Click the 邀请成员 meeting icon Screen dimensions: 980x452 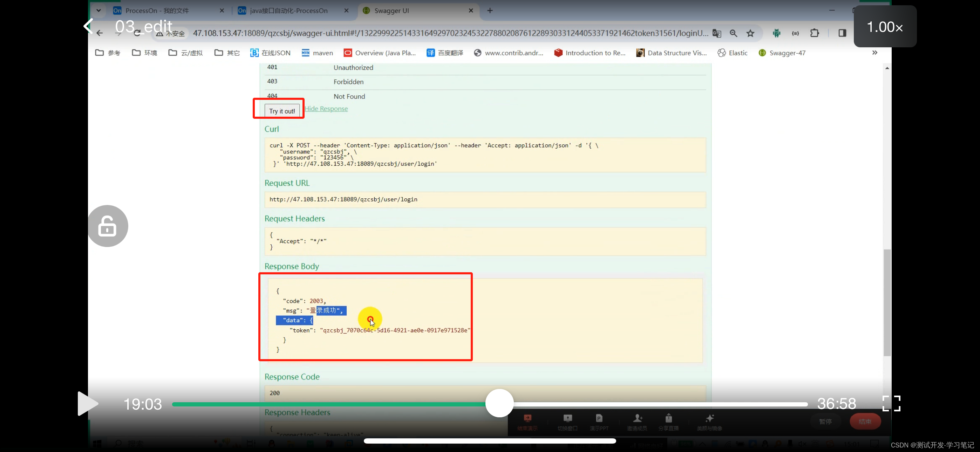(637, 422)
